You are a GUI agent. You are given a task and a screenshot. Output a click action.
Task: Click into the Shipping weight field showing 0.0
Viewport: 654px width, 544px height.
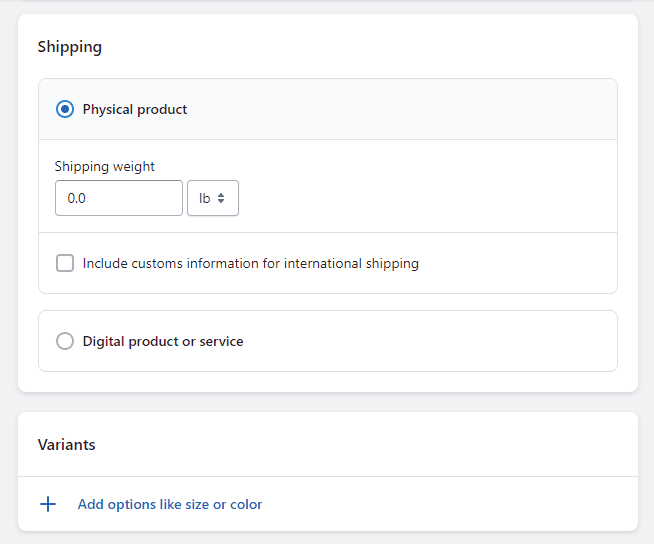pos(119,198)
